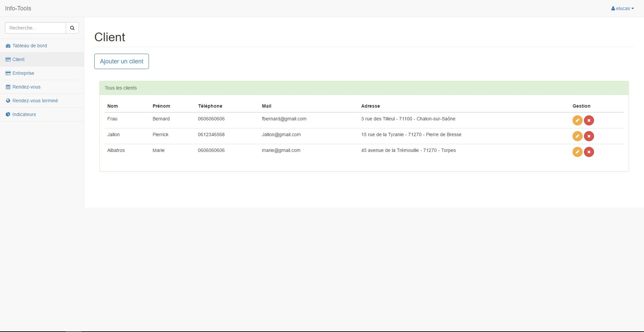
Task: Open the elucas user dropdown
Action: tap(623, 8)
